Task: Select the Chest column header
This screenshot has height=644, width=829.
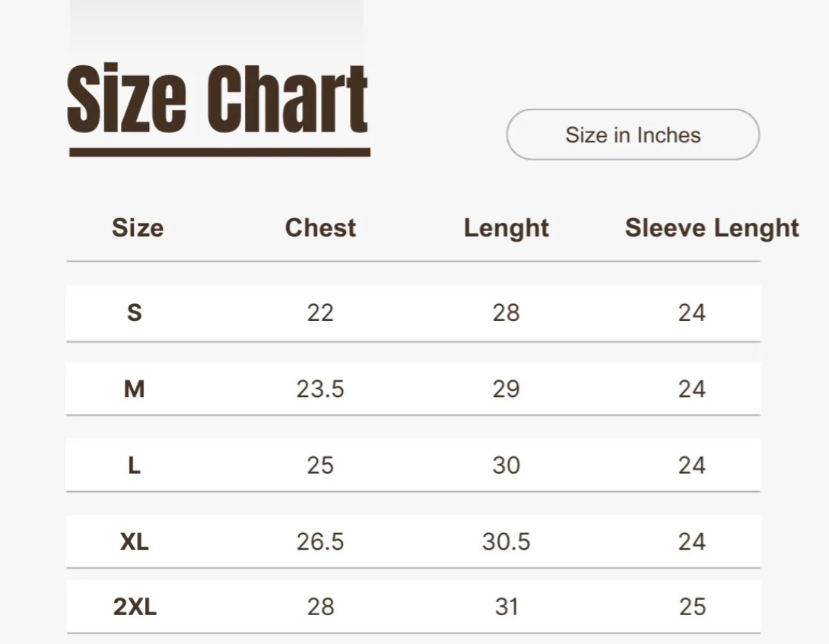Action: pyautogui.click(x=320, y=228)
